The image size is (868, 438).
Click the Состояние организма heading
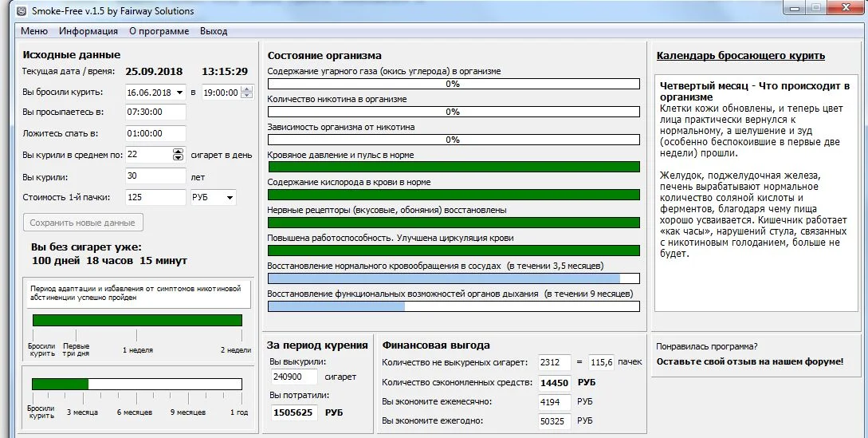pos(324,55)
